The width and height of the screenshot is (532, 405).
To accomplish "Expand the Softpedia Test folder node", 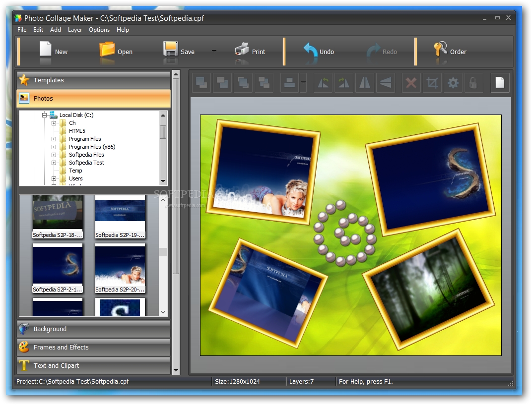I will coord(54,163).
